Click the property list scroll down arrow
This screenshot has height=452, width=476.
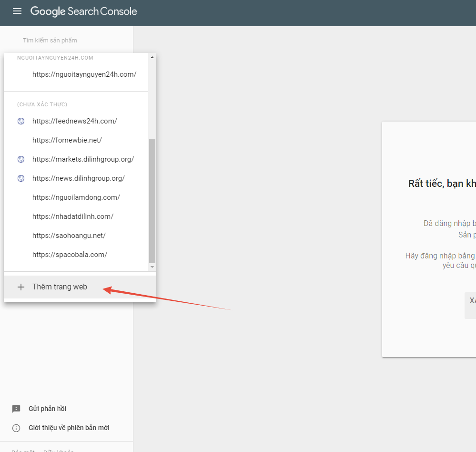click(x=152, y=267)
